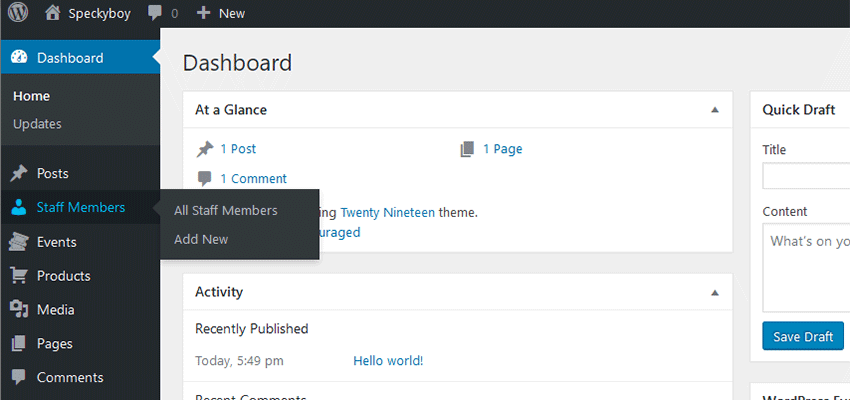Open the Hello world! post link
850x400 pixels.
388,360
